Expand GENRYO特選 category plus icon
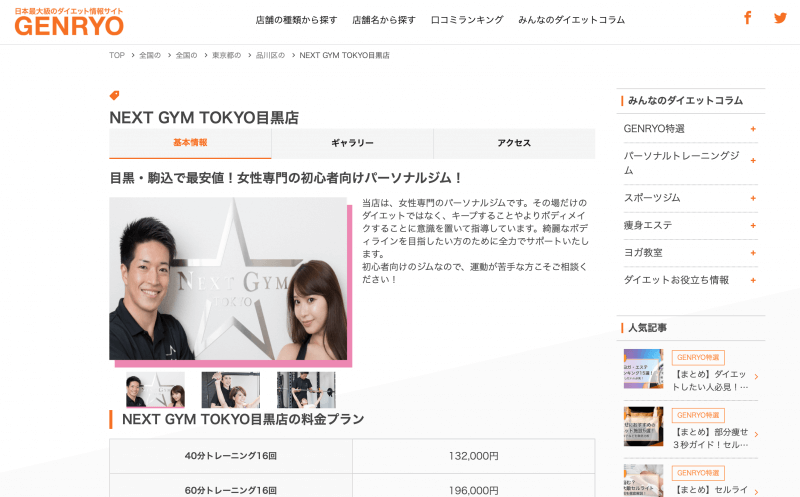Screen dimensions: 800x497 click(753, 129)
